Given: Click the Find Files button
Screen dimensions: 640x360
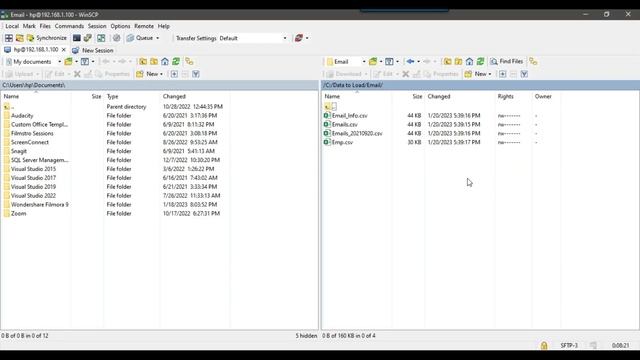Looking at the screenshot, I should pyautogui.click(x=507, y=61).
